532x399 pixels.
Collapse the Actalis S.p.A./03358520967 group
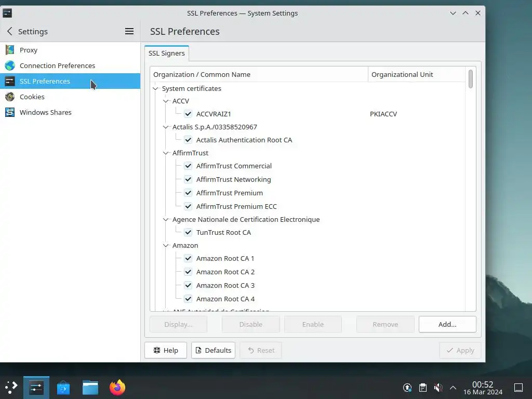pos(166,127)
